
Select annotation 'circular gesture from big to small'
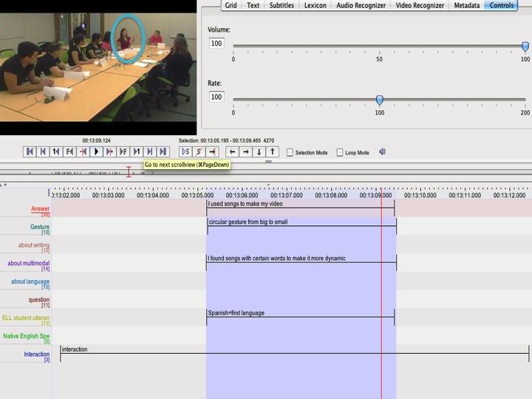pos(302,225)
